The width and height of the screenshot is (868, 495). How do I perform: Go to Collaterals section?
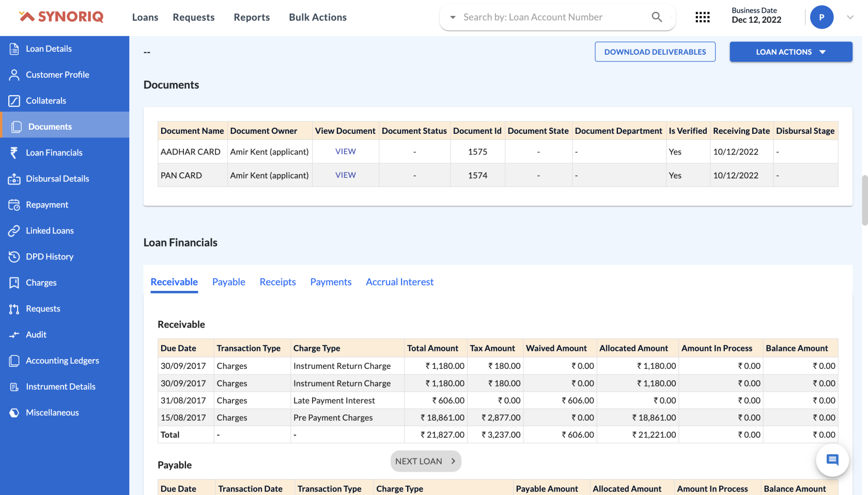coord(46,101)
